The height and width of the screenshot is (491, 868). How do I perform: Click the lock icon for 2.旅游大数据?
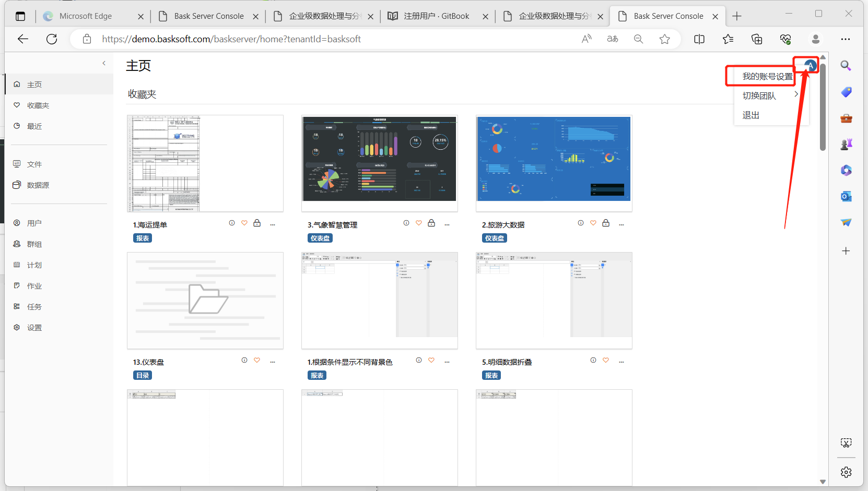point(606,223)
